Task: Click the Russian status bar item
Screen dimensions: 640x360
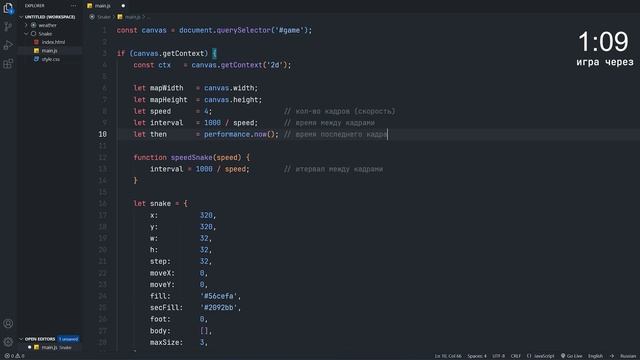Action: coord(628,356)
